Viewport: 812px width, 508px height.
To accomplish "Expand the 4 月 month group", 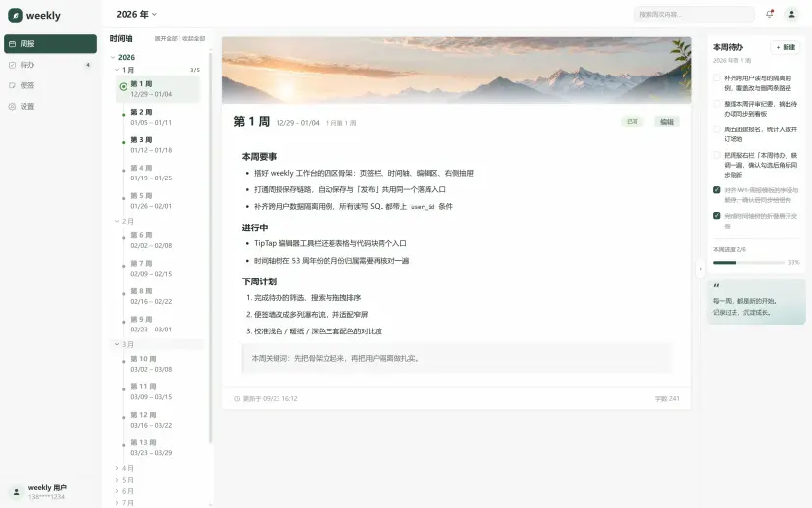I will 117,468.
